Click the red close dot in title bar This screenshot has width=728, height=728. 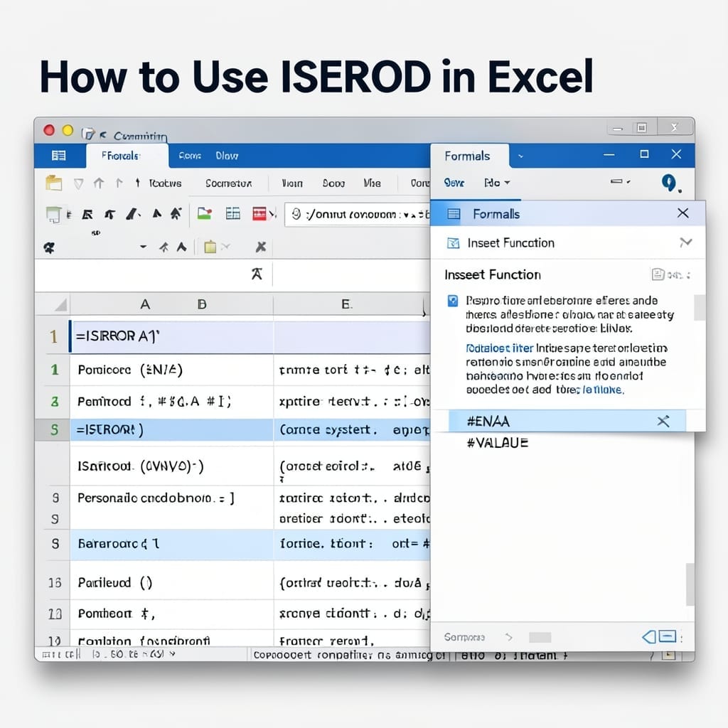click(49, 131)
